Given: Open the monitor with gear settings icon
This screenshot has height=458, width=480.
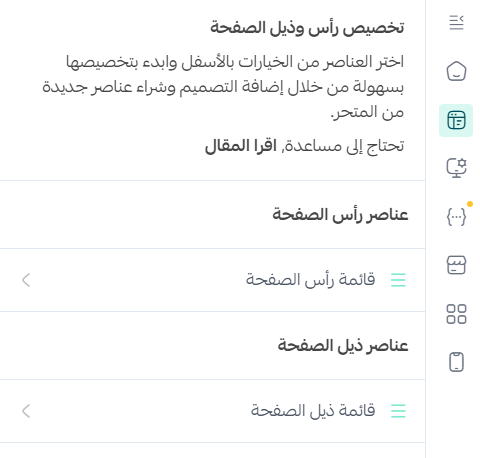Looking at the screenshot, I should click(456, 168).
